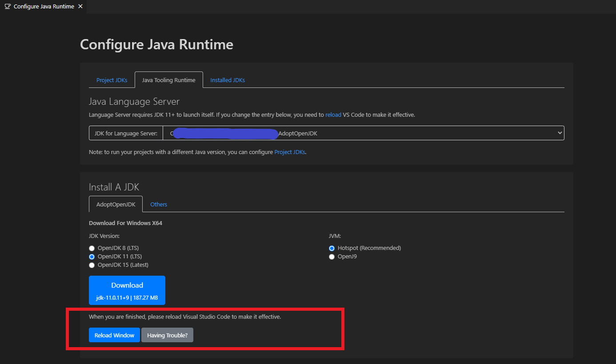Pick the OpenJDK 15 (Latest) version
The image size is (616, 364).
[92, 265]
